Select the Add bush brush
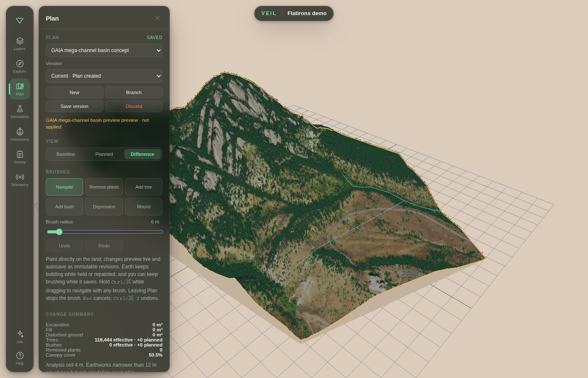 (64, 207)
